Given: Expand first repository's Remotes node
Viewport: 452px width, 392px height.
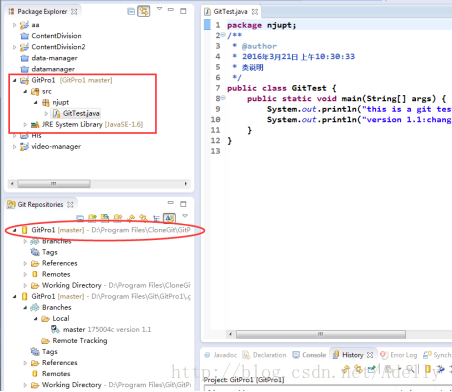Looking at the screenshot, I should point(25,274).
